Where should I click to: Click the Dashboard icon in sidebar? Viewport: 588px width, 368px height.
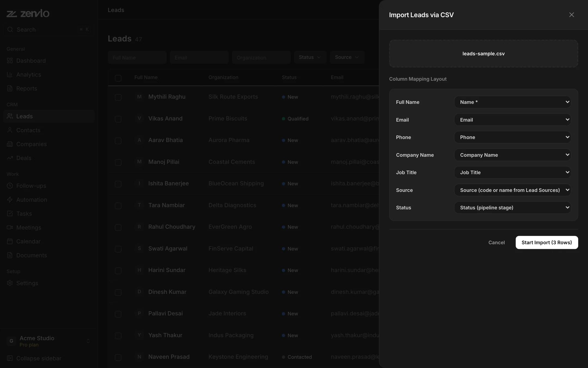[x=10, y=61]
